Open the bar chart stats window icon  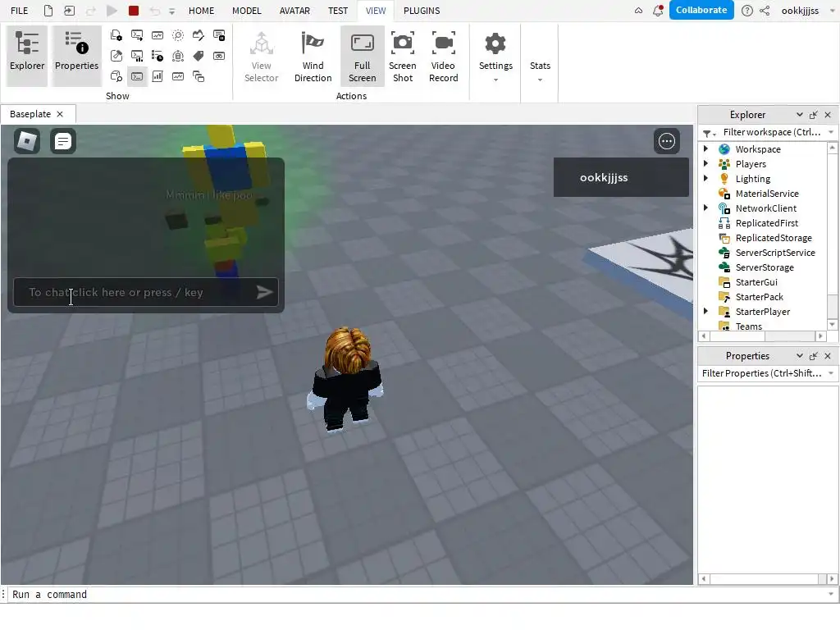157,76
